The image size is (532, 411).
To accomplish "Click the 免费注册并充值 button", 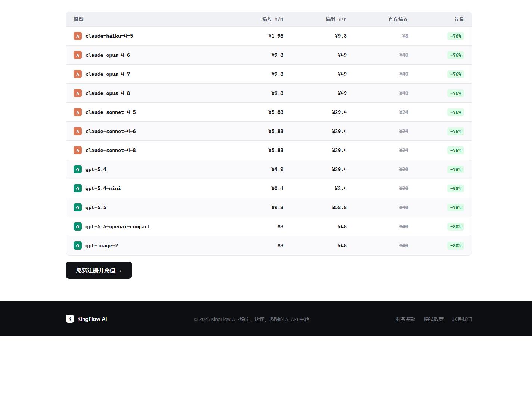I will point(99,270).
